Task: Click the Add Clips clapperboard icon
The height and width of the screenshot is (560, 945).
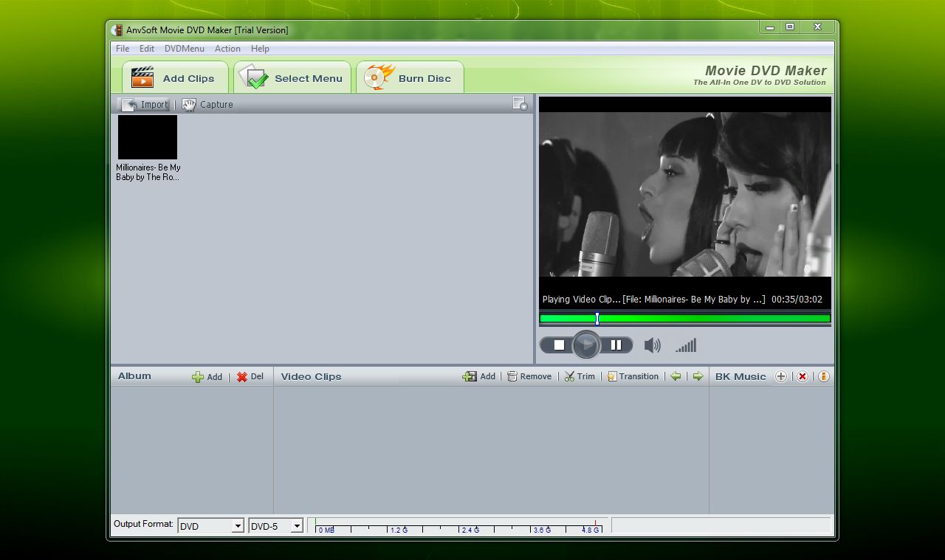Action: coord(142,77)
